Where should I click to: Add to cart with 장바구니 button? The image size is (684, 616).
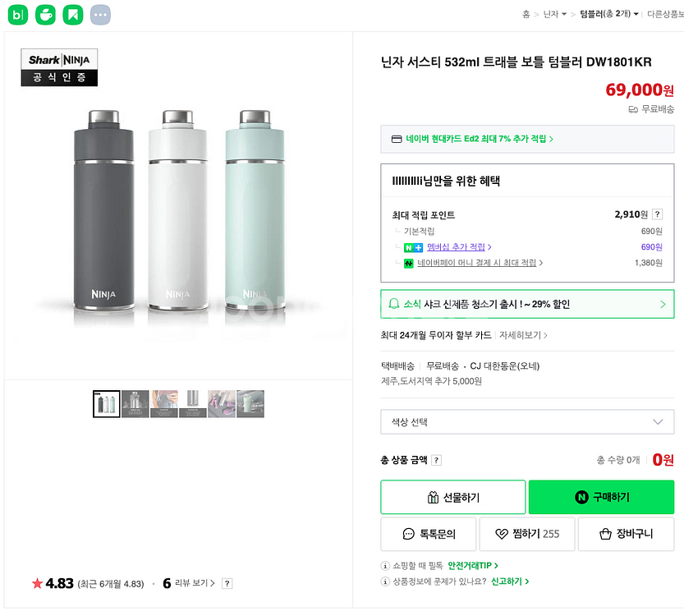(x=626, y=534)
